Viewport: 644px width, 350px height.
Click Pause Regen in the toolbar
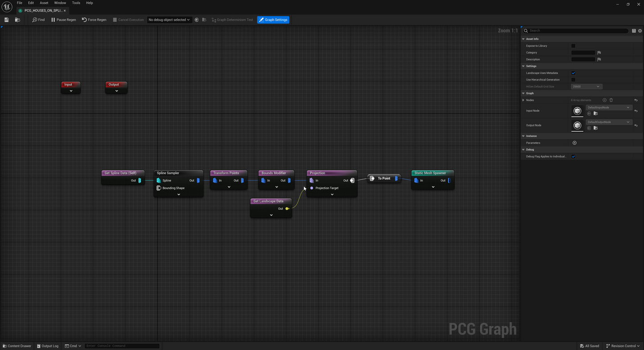click(63, 20)
